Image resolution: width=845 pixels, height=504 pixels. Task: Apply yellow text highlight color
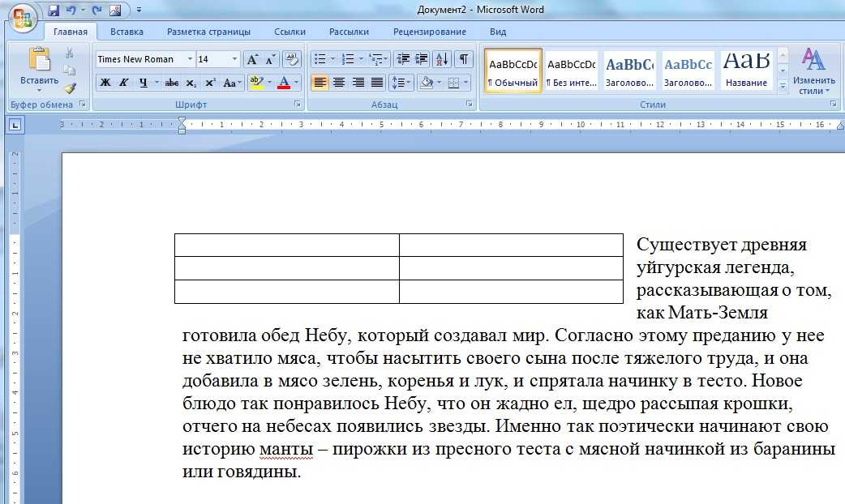[x=256, y=83]
